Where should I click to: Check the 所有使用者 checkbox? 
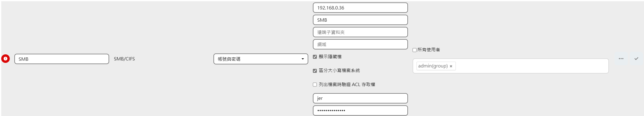(x=415, y=50)
